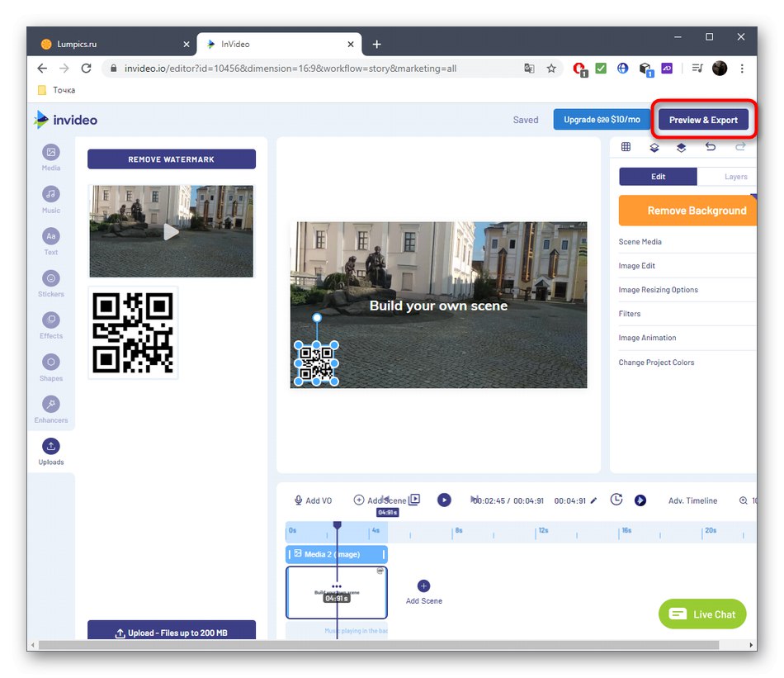Select the uploaded video thumbnail
This screenshot has height=678, width=784.
pos(172,231)
